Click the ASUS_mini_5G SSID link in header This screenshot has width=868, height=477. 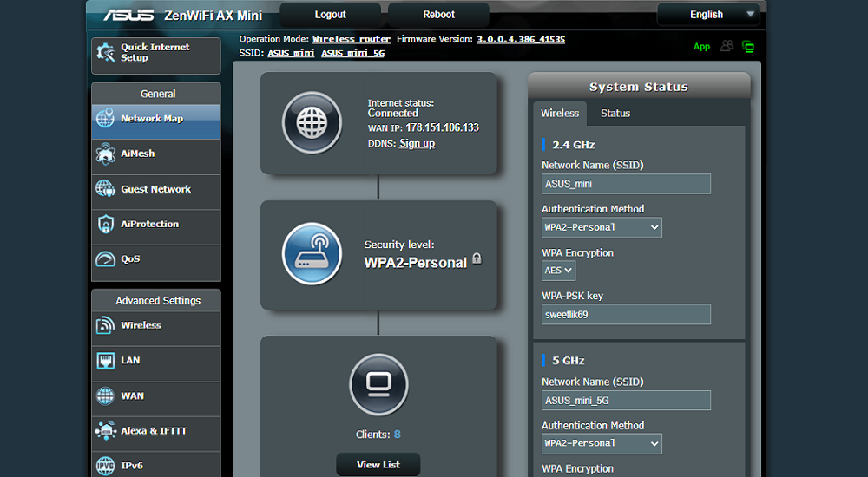pos(352,53)
